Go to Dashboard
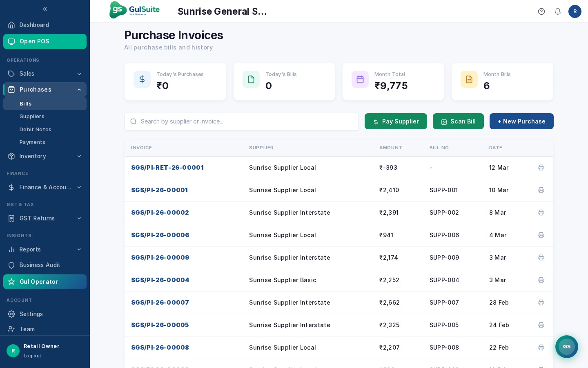The width and height of the screenshot is (588, 368). point(45,25)
